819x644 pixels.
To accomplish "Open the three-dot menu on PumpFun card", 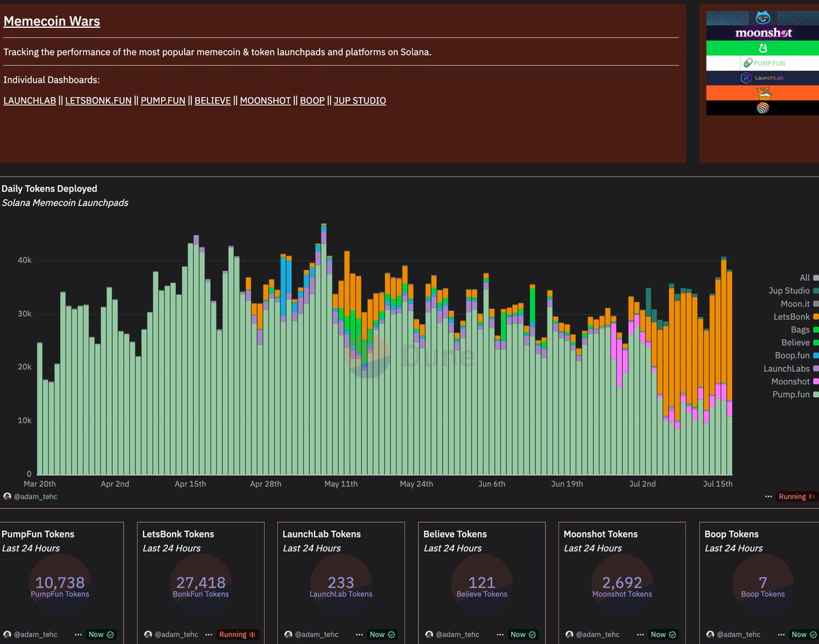I will [78, 634].
